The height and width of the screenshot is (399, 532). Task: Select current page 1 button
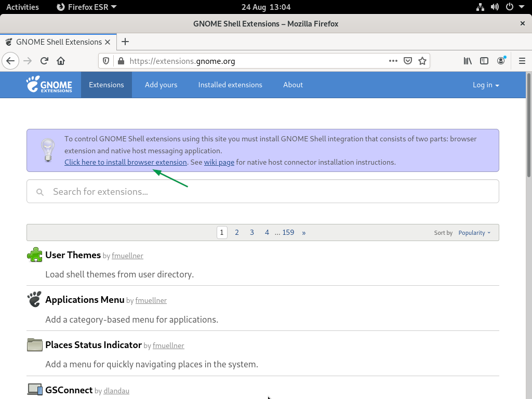(222, 232)
